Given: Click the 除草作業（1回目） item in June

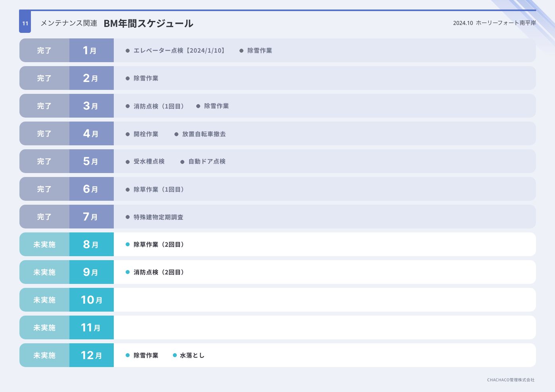Looking at the screenshot, I should click(x=159, y=189).
